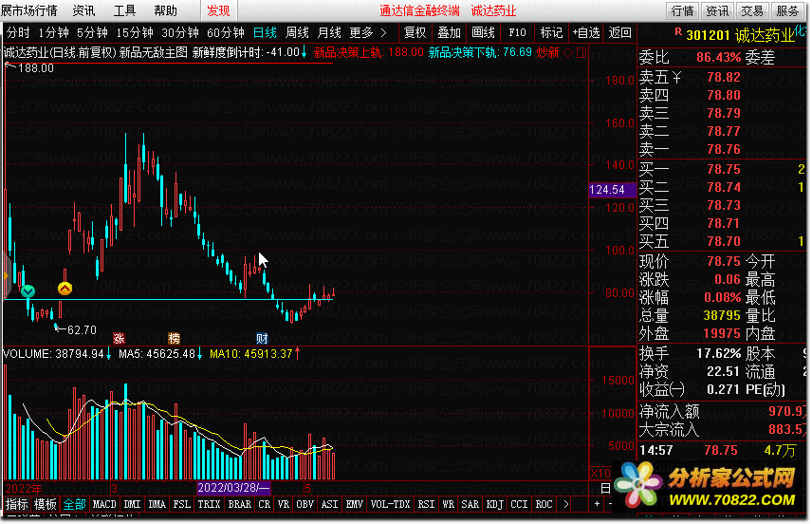Open the 资讯 menu in menu bar
Viewport: 812px width, 524px height.
[83, 10]
